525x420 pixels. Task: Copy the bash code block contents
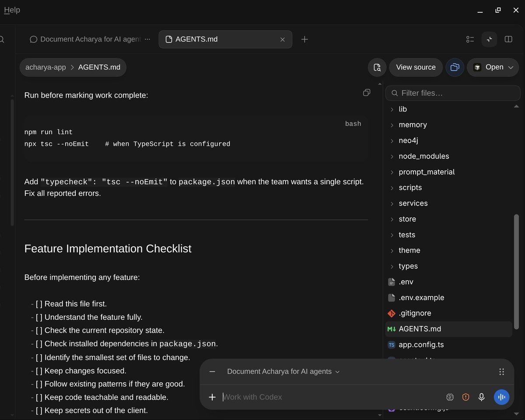click(367, 92)
